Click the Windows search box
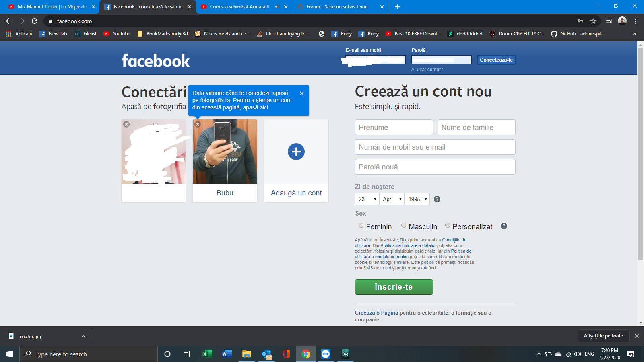The image size is (644, 362). [89, 354]
